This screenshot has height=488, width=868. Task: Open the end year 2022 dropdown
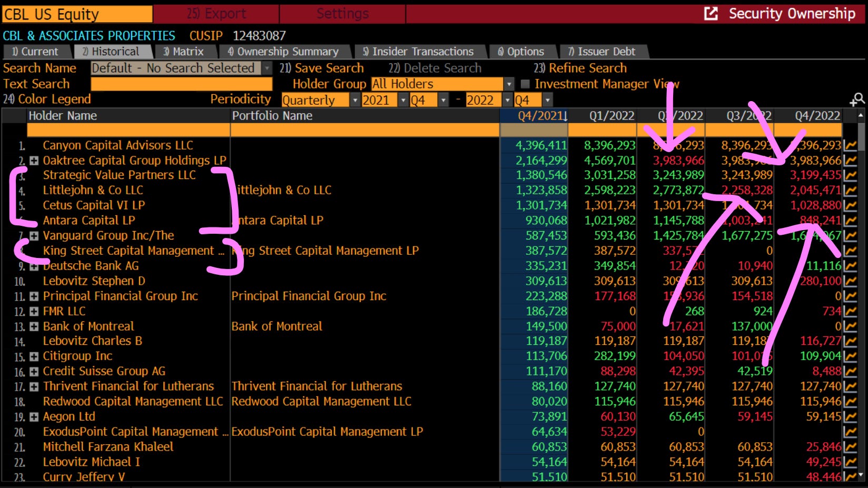point(508,100)
